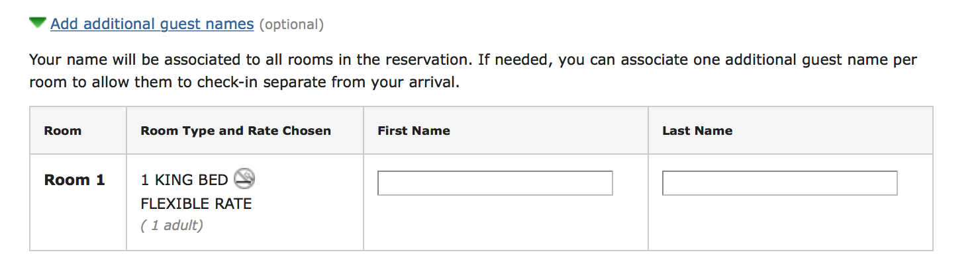The image size is (980, 279).
Task: Select the Room 1 row label
Action: (x=75, y=180)
